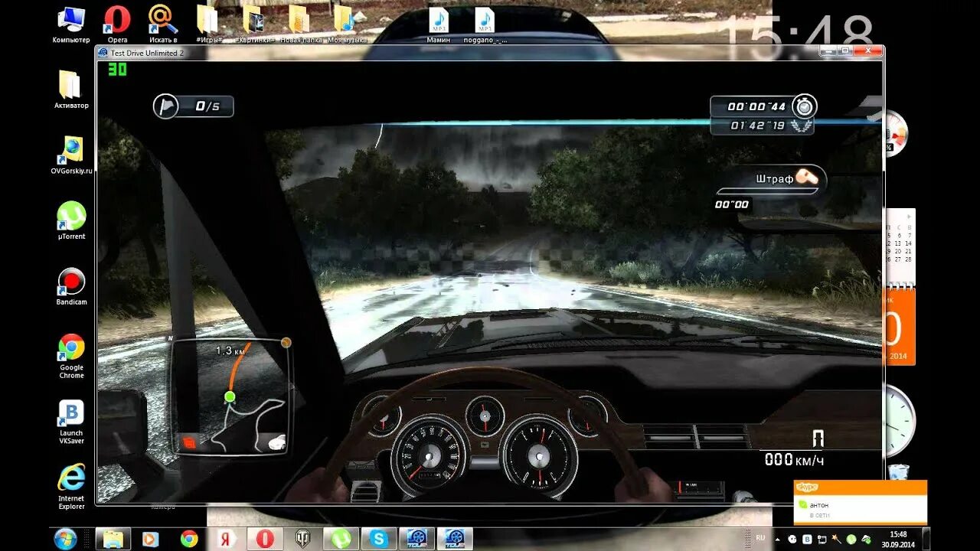980x551 pixels.
Task: Open the #Игры# folder on the desktop
Action: click(207, 24)
